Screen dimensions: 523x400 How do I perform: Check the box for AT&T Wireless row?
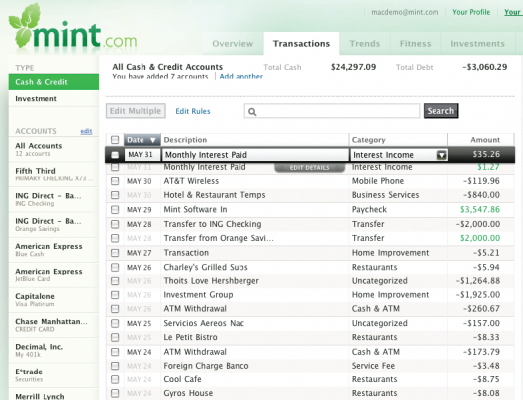point(115,181)
